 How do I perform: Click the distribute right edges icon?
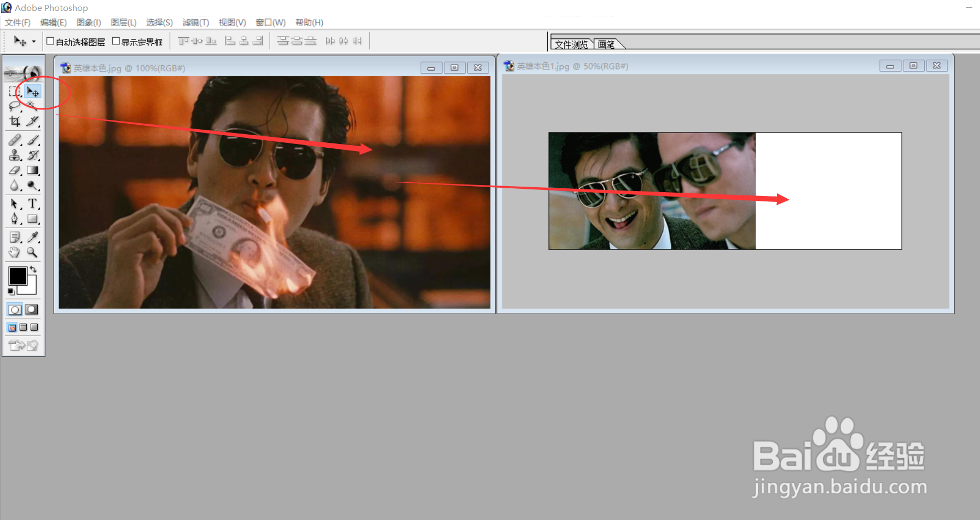pos(357,41)
